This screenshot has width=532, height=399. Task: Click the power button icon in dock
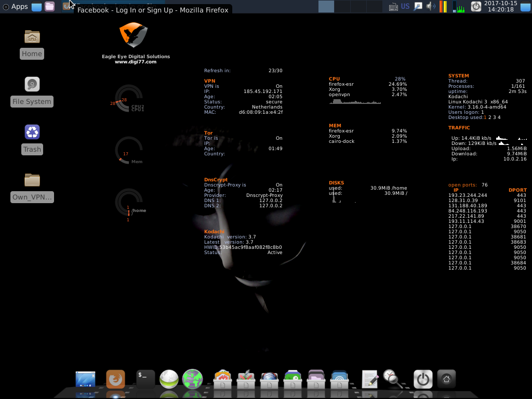click(423, 379)
